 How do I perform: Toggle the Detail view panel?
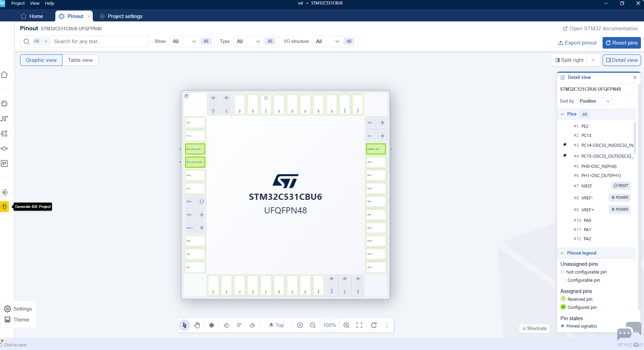(622, 60)
